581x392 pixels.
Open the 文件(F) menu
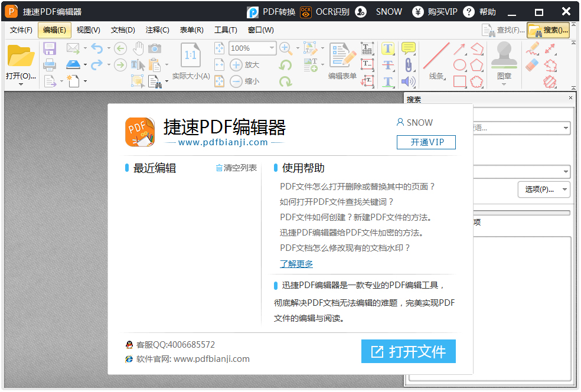click(x=21, y=30)
